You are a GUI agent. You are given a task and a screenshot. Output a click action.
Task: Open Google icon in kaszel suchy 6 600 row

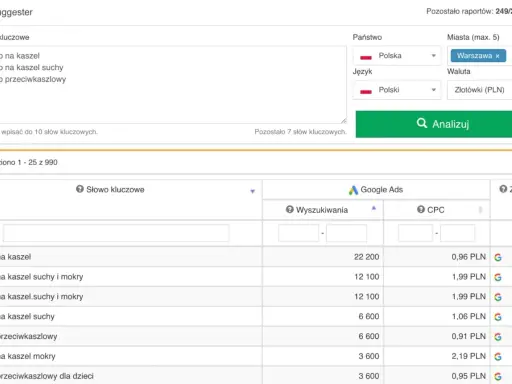[498, 317]
